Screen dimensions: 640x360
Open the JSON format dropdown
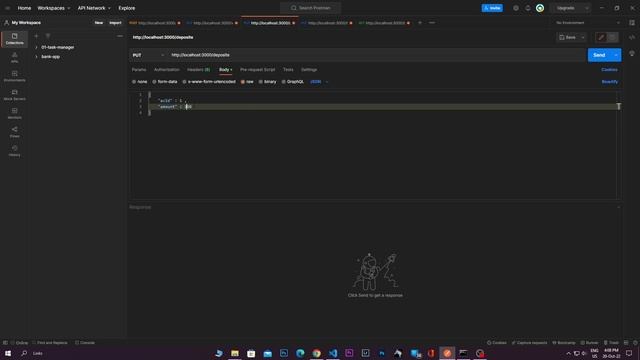(319, 82)
